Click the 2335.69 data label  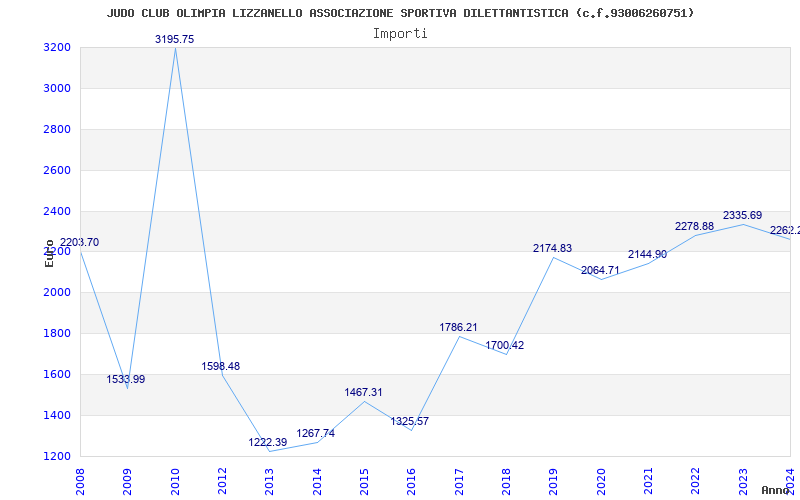tap(742, 215)
